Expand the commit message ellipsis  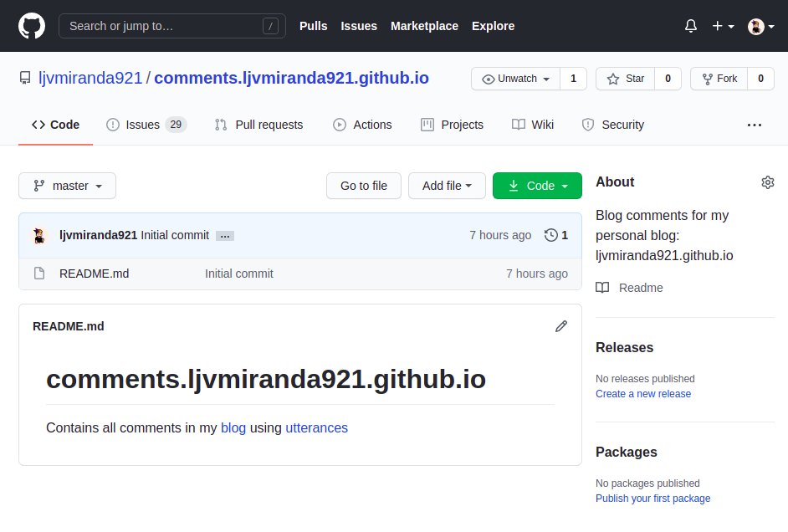tap(225, 236)
